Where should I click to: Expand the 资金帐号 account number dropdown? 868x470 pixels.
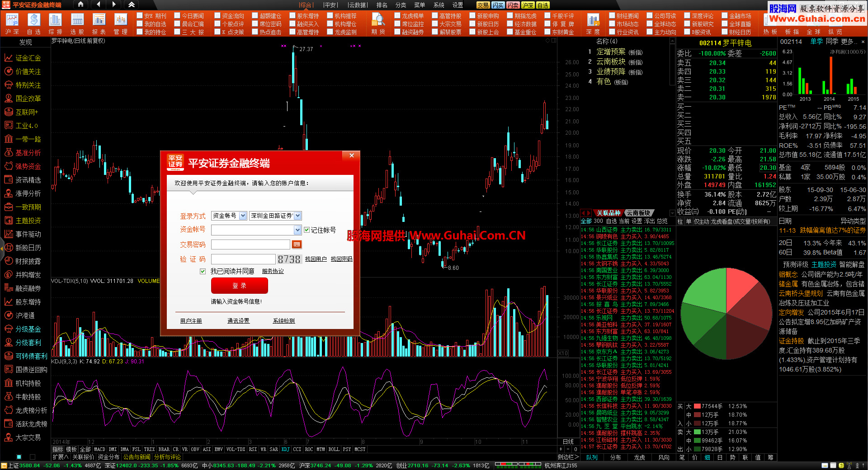point(297,230)
